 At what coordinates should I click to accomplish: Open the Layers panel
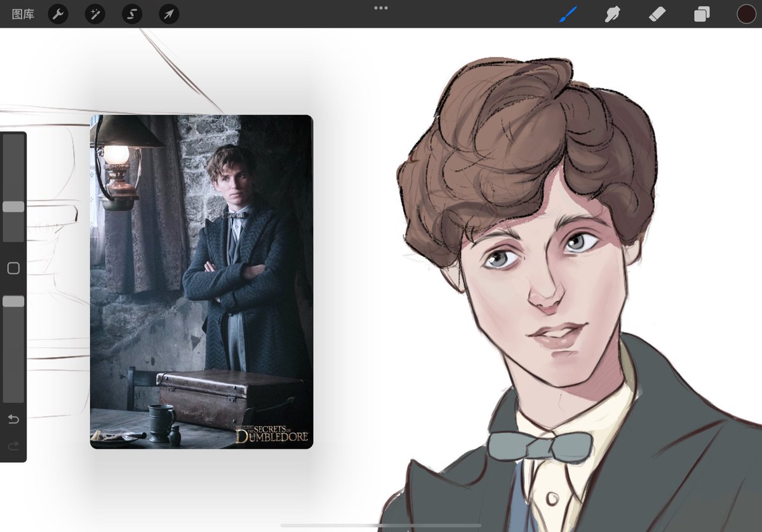[x=702, y=14]
